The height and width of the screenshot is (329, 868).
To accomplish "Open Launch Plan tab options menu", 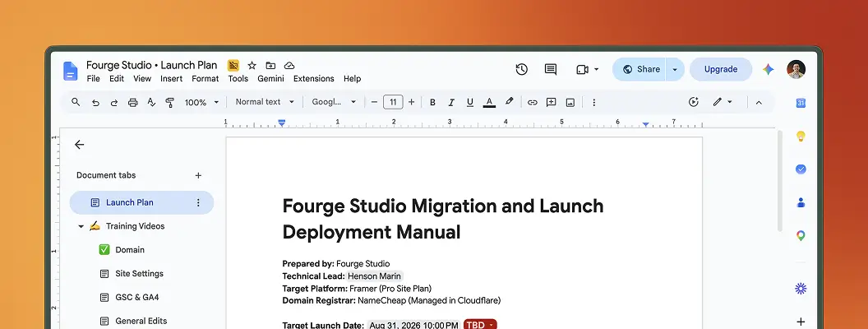I will tap(198, 202).
